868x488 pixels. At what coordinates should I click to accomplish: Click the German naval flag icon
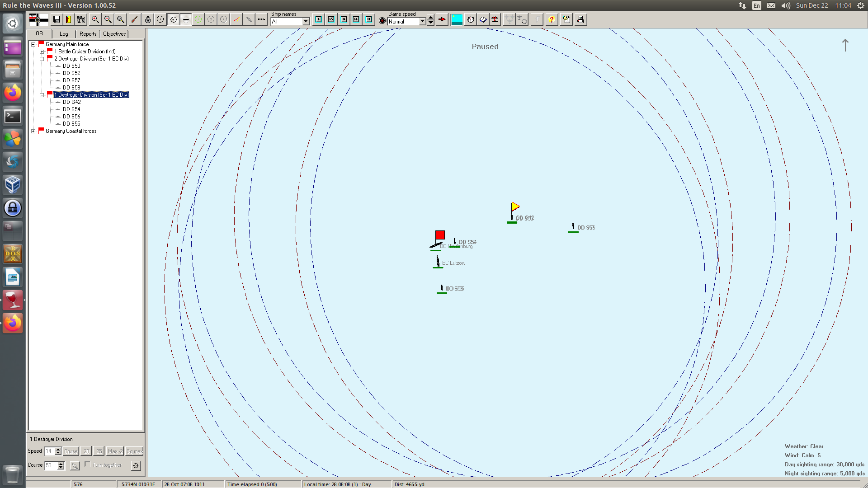38,19
